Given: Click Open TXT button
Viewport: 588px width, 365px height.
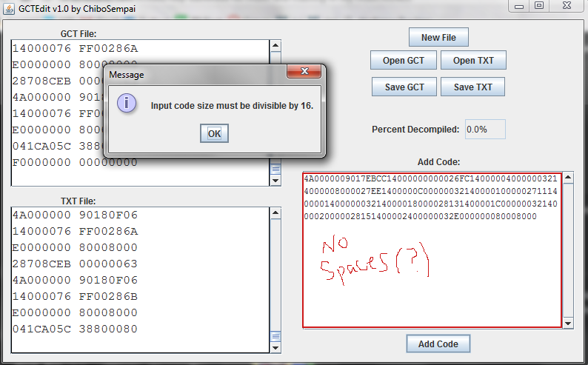Looking at the screenshot, I should [473, 60].
